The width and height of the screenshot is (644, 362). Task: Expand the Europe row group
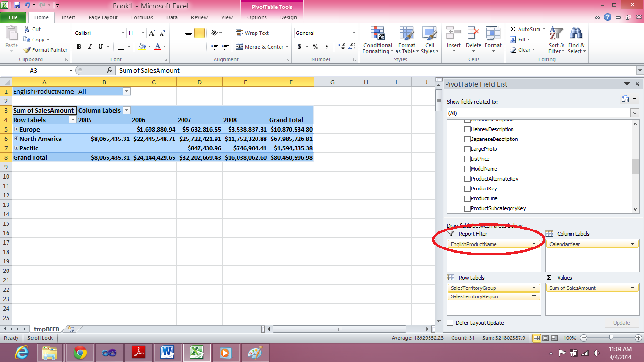point(17,129)
